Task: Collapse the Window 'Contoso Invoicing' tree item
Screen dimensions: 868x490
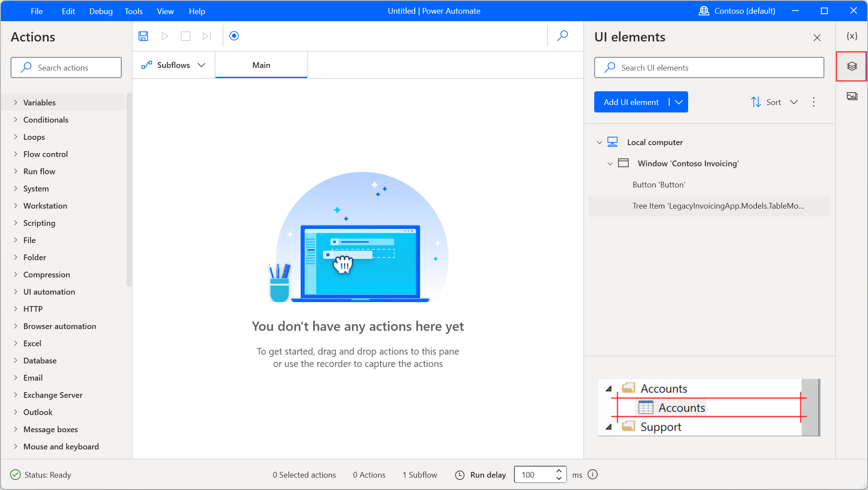Action: coord(609,163)
